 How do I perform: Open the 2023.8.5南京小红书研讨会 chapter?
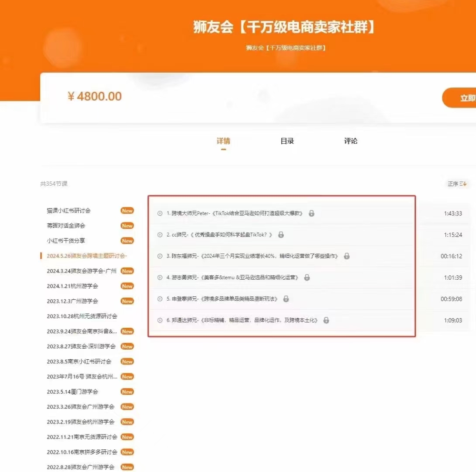[x=79, y=361]
